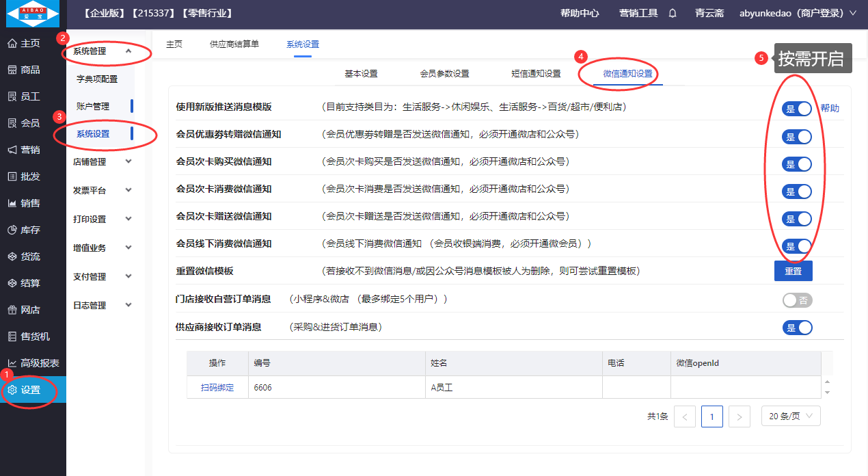This screenshot has width=868, height=476.
Task: Click the table vertical scrollbar
Action: tap(827, 387)
